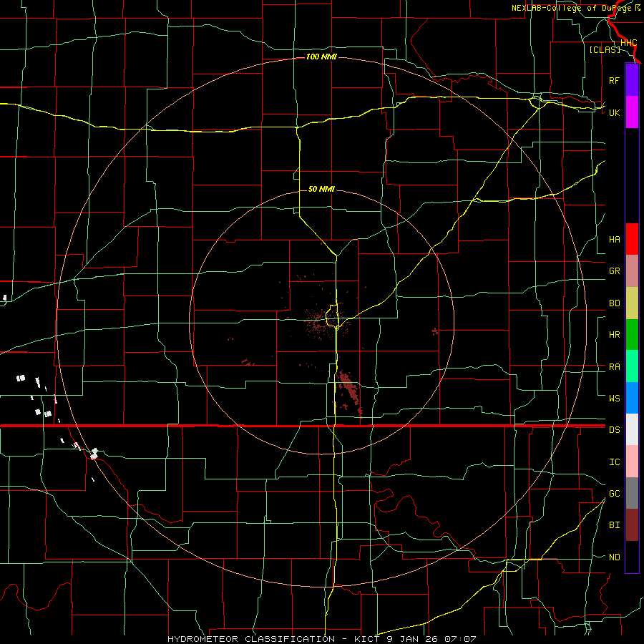Pick the HR green legend swatch

tap(632, 335)
